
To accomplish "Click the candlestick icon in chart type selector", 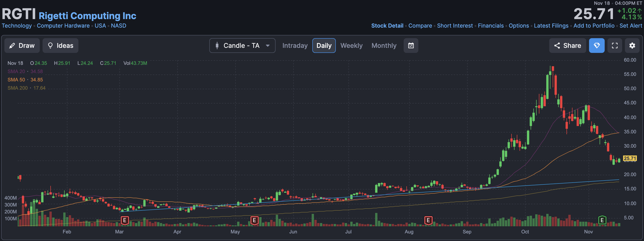I will click(217, 46).
